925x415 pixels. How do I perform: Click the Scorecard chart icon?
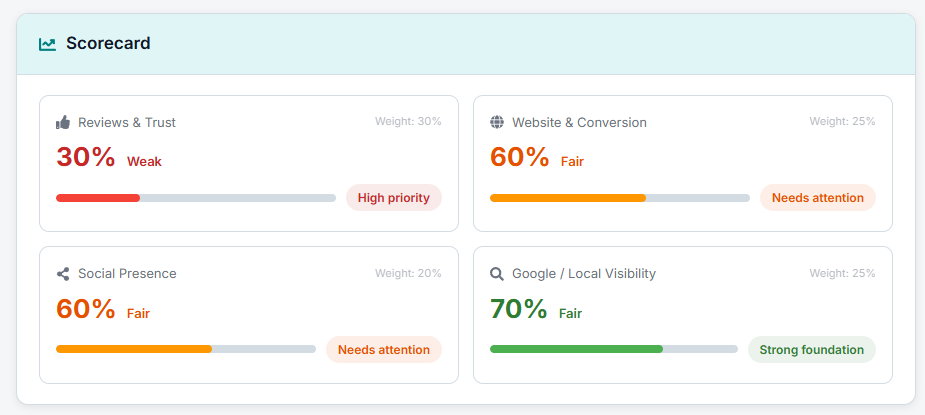coord(47,44)
